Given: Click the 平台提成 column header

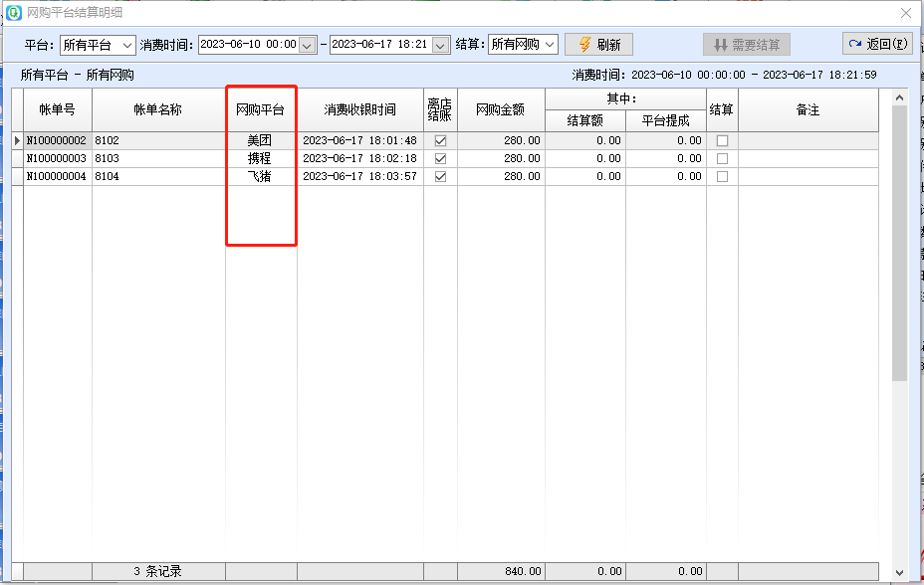Looking at the screenshot, I should pos(666,120).
